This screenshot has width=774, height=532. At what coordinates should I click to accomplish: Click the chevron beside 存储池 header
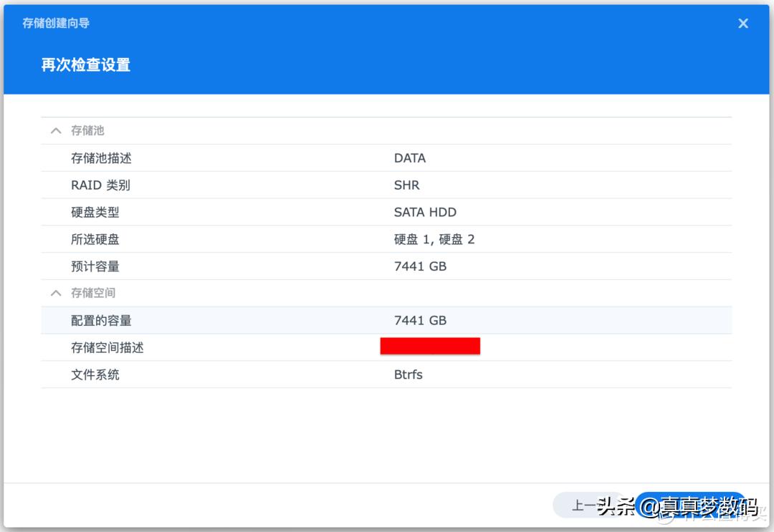click(56, 130)
